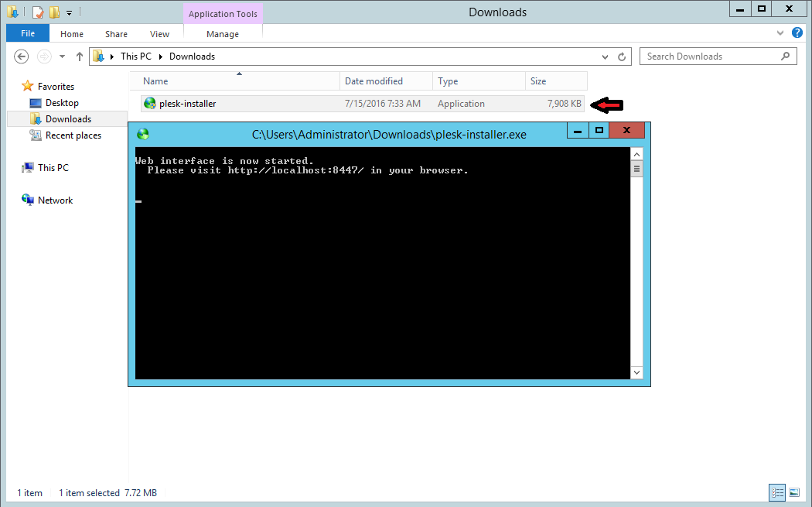Minimize the Downloads Explorer window
812x507 pixels.
(x=741, y=9)
